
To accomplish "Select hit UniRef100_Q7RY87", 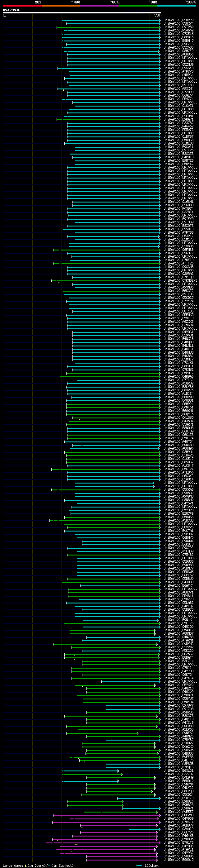I will tap(178, 740).
